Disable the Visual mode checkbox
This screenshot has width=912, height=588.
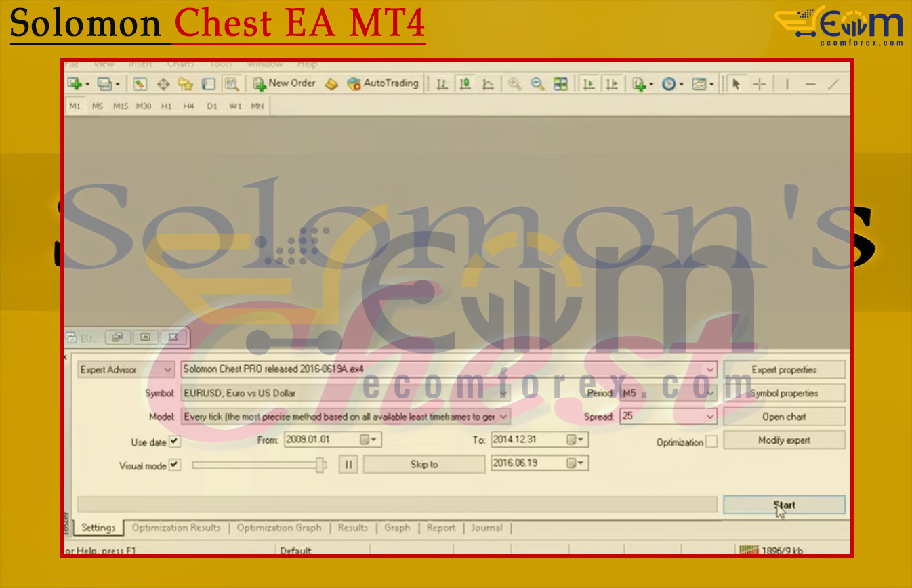click(x=175, y=465)
